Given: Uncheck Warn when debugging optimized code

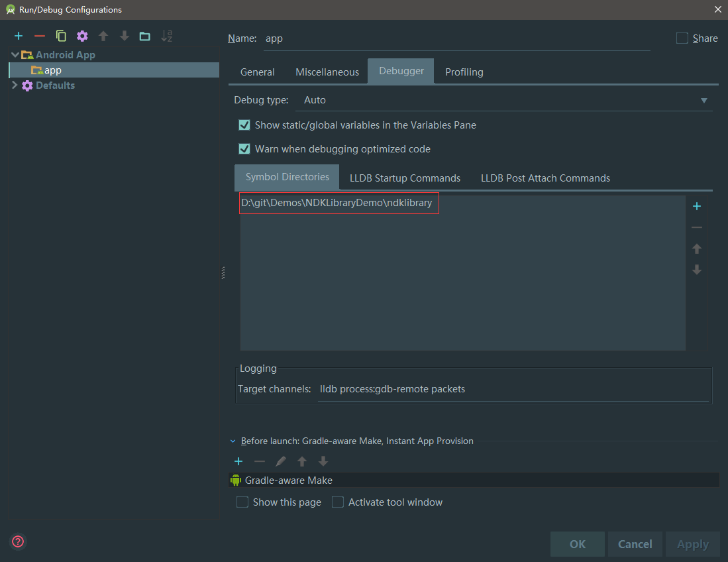Looking at the screenshot, I should coord(244,148).
